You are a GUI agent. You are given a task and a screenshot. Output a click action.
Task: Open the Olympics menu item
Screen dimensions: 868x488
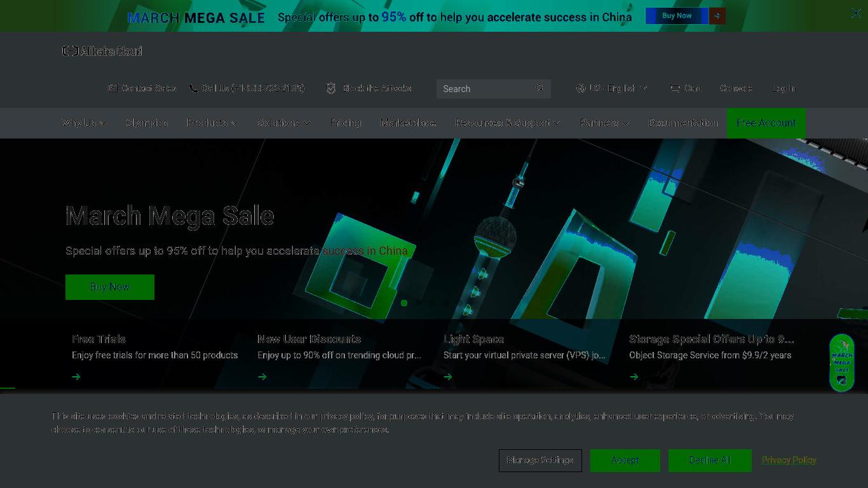click(146, 123)
